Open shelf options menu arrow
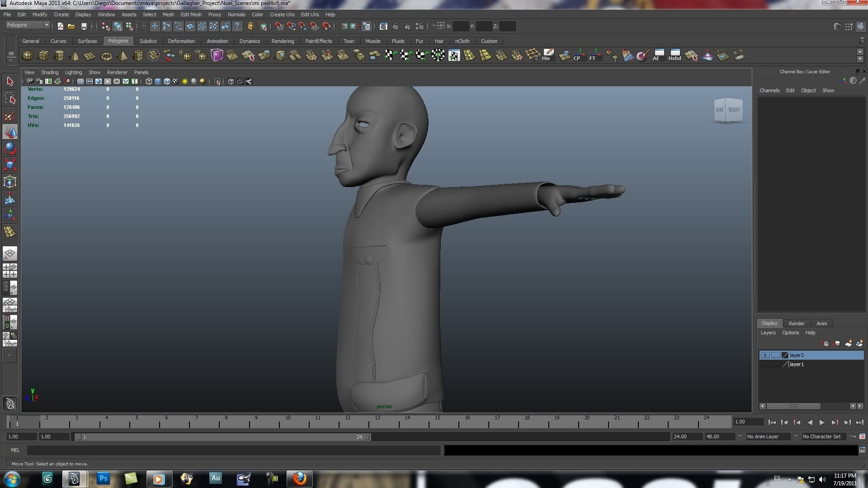Viewport: 868px width, 488px height. tap(11, 61)
